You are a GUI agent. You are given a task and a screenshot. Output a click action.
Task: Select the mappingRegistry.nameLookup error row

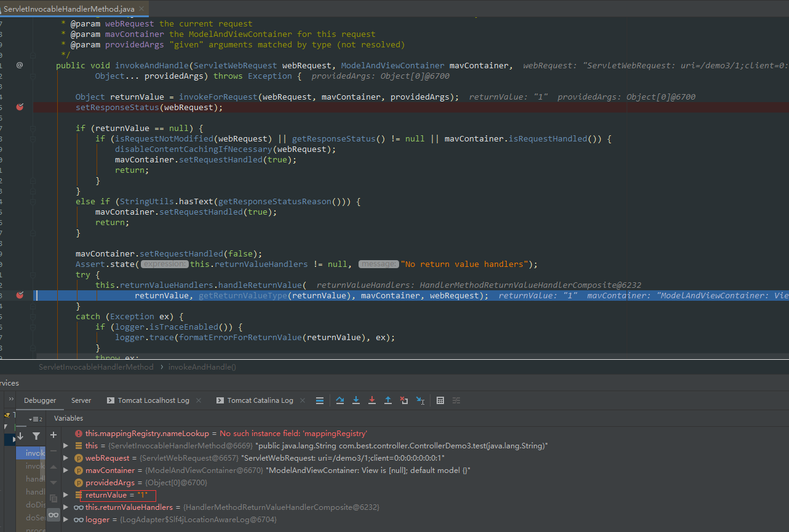pyautogui.click(x=221, y=433)
